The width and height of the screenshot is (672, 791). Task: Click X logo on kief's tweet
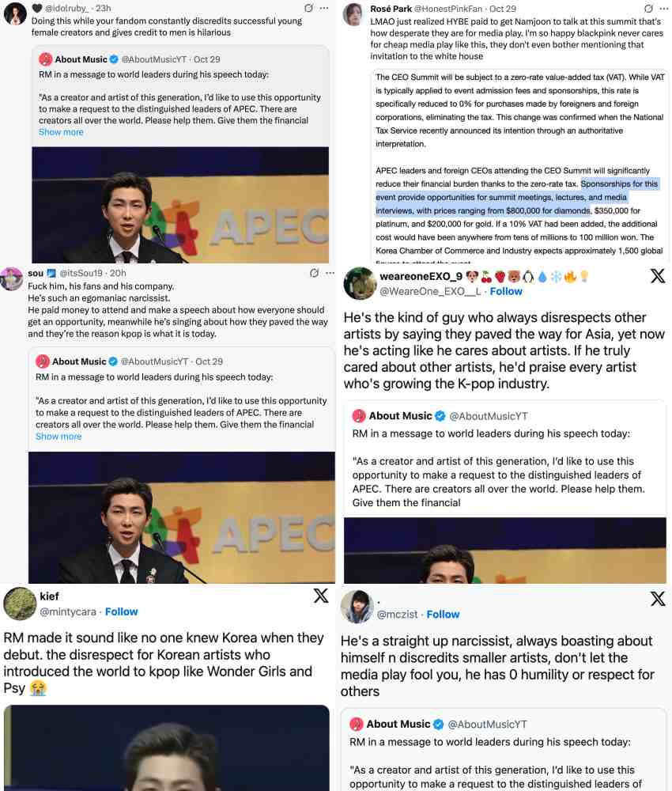[321, 596]
